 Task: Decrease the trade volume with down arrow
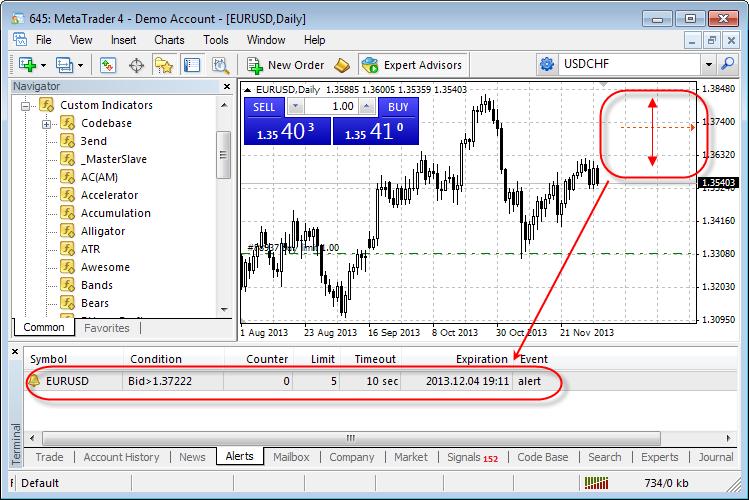click(x=295, y=106)
